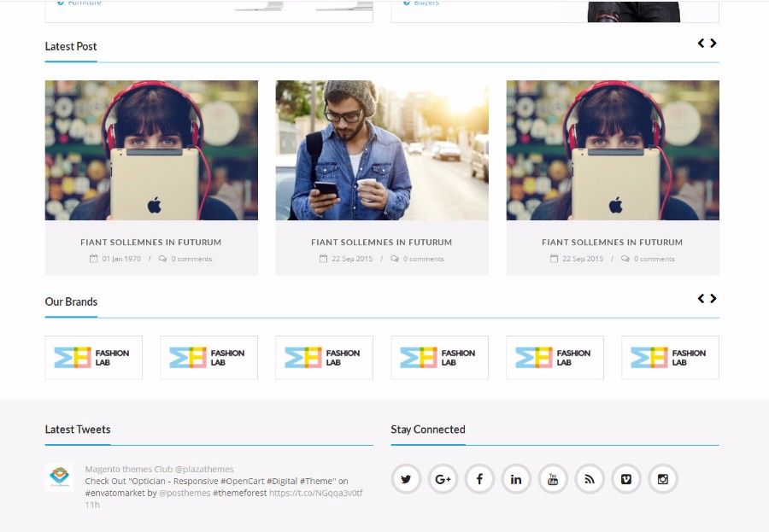Screen dimensions: 769x532
Task: Visit the Facebook page icon
Action: click(x=479, y=479)
